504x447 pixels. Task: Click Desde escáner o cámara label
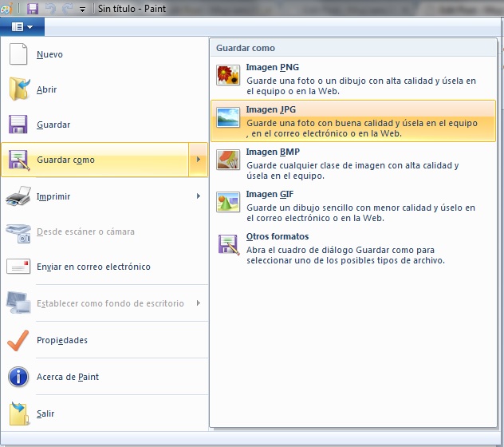(85, 231)
